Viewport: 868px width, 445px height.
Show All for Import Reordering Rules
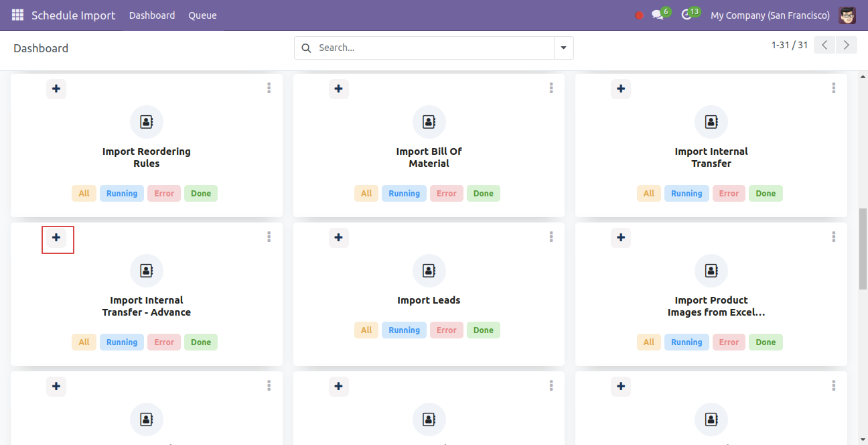(84, 193)
